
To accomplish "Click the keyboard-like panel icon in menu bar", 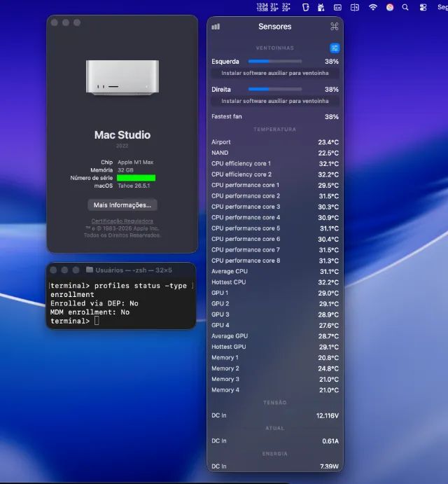I will (337, 7).
